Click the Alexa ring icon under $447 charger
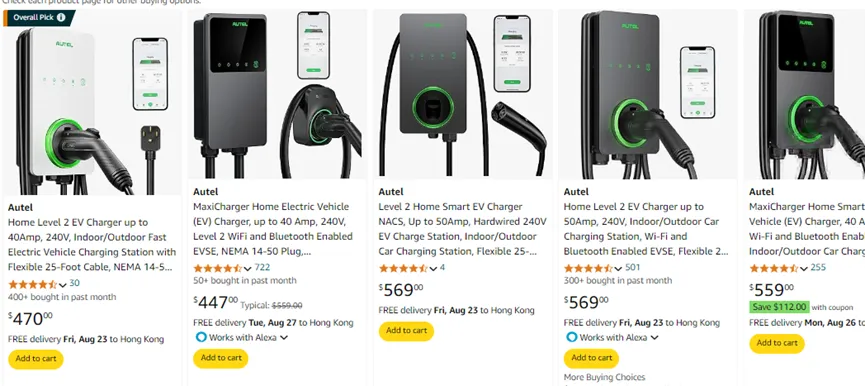This screenshot has width=865, height=386. pos(201,337)
